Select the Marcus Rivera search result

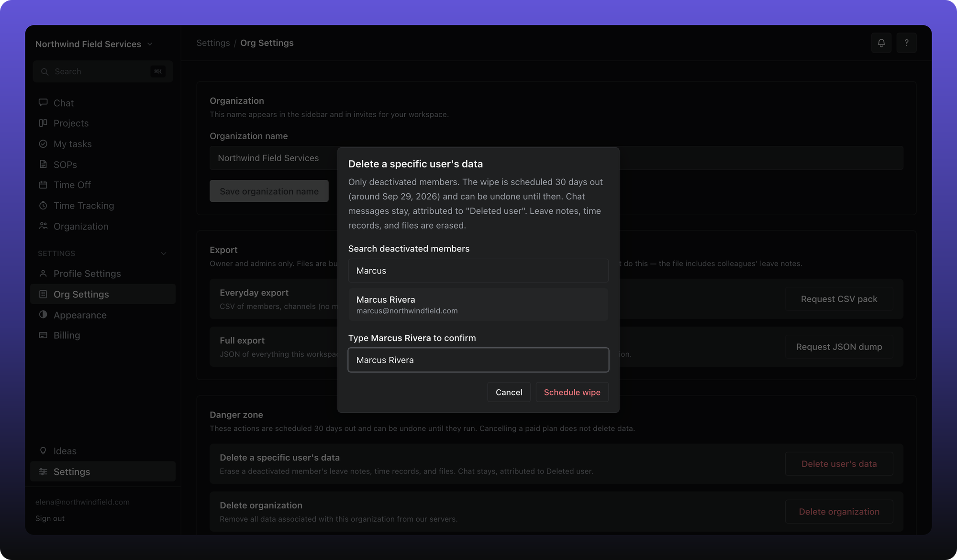tap(478, 304)
